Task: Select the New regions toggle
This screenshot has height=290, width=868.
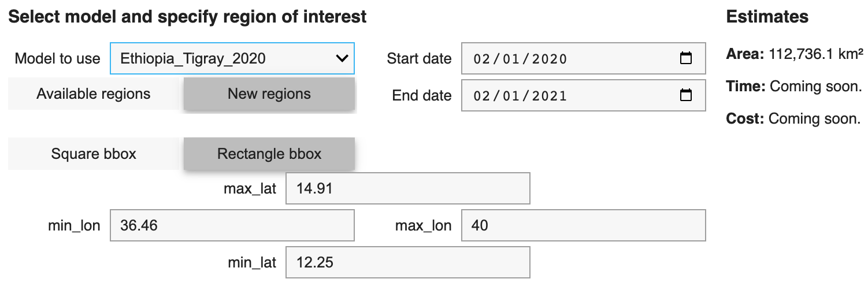Action: click(269, 94)
